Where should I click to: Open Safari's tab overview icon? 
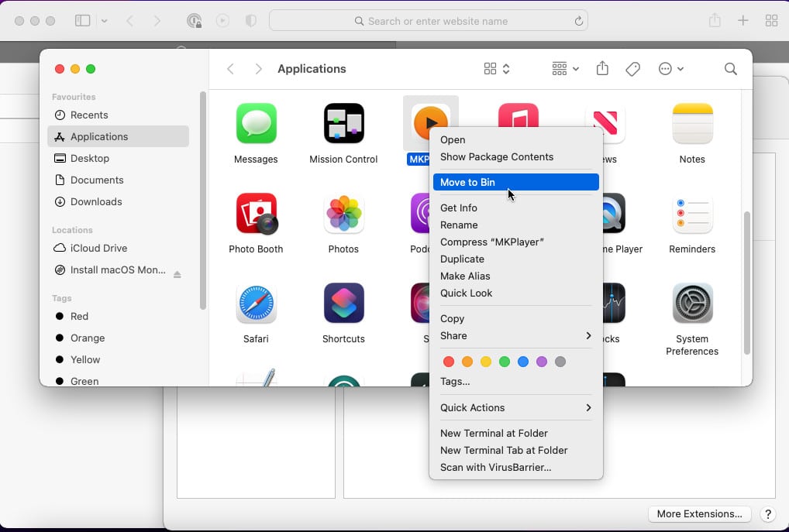point(771,21)
